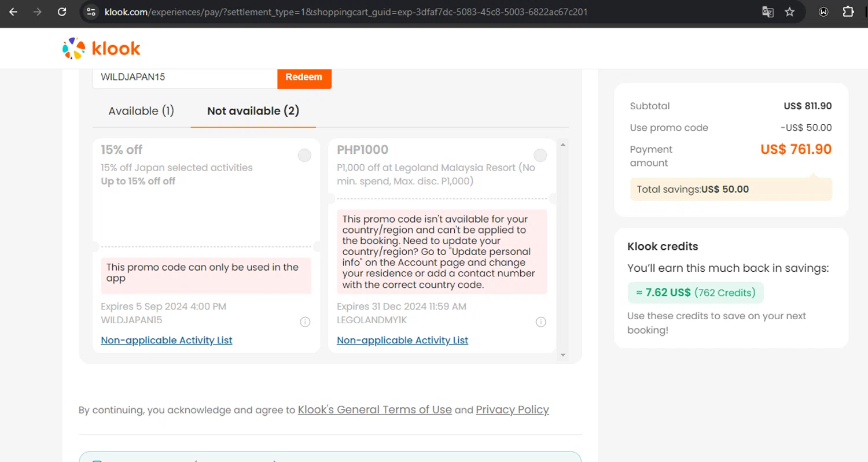Click the promo code input field

185,77
